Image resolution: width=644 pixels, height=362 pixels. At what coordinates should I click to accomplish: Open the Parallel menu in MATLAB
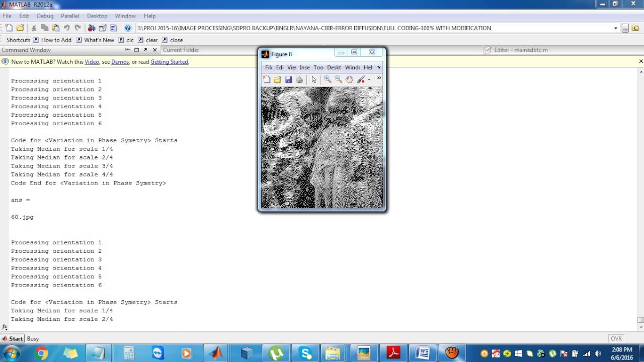70,16
